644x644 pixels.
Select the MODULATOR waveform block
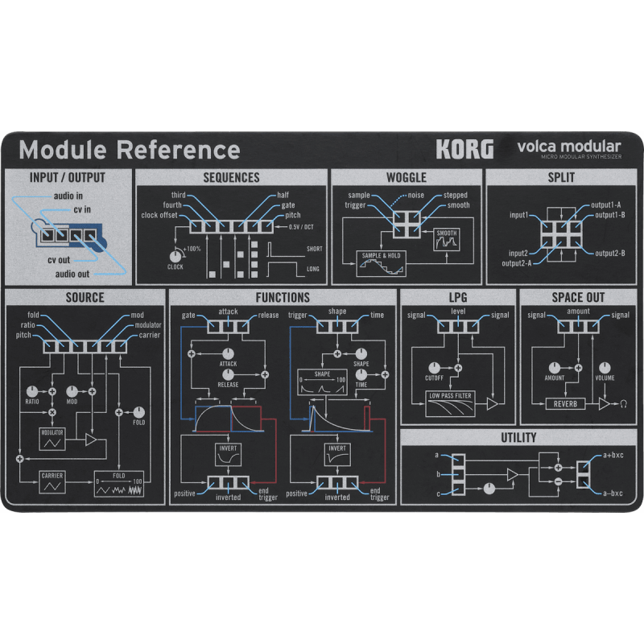point(52,439)
